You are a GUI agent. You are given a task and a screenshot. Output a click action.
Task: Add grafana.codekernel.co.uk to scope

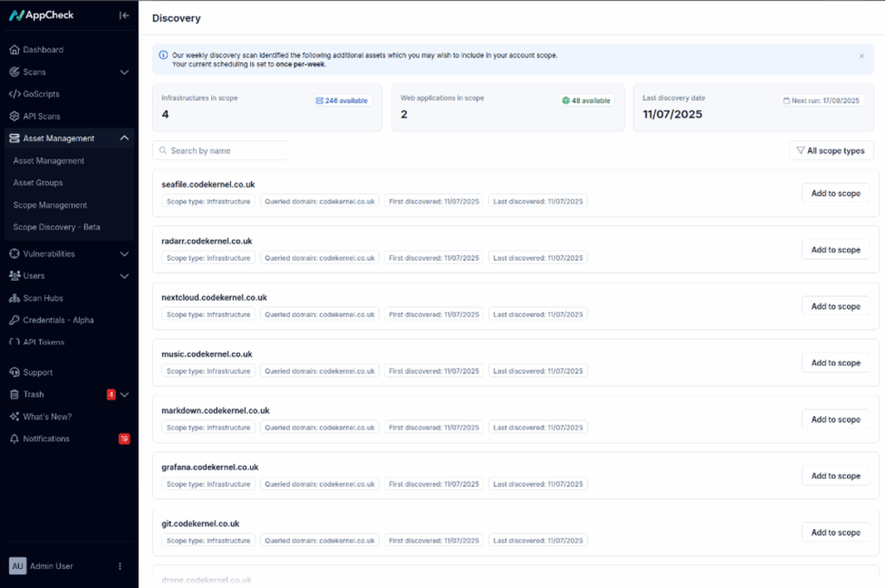[x=835, y=476]
